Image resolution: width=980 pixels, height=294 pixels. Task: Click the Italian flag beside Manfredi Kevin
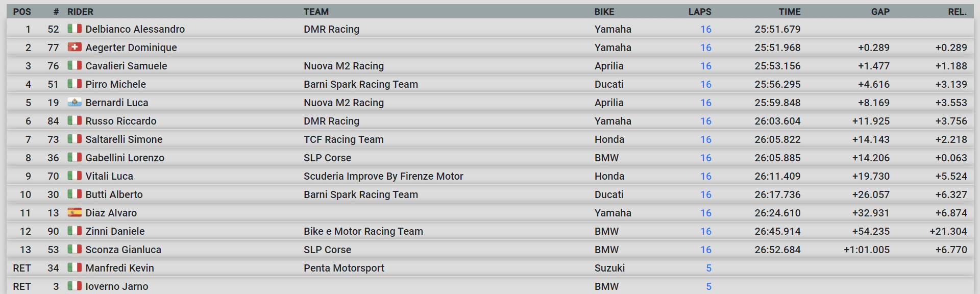[x=75, y=267]
